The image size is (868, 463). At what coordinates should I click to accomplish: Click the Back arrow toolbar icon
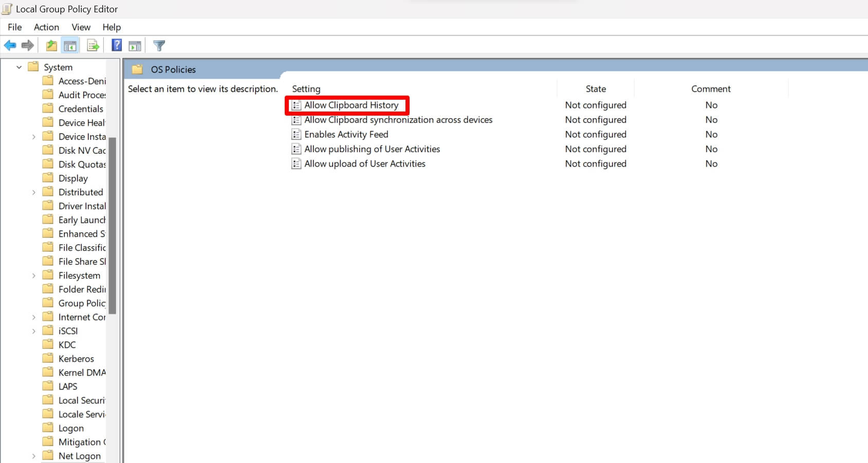10,46
